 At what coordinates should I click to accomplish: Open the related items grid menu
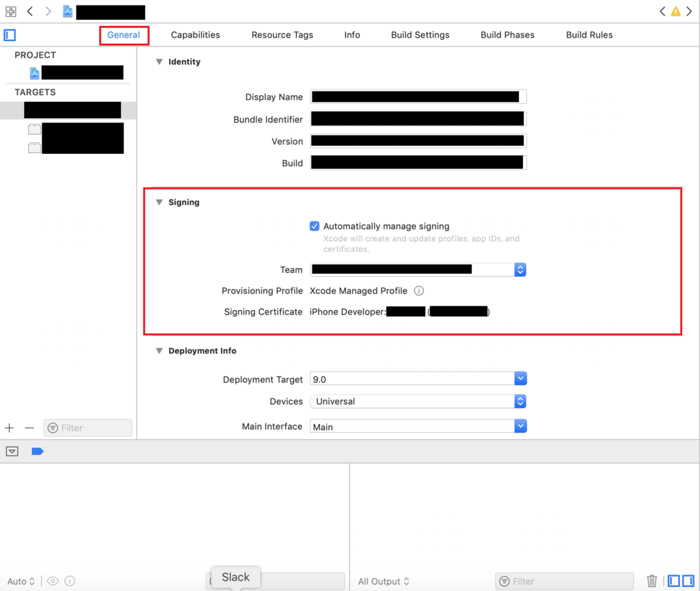click(x=11, y=11)
